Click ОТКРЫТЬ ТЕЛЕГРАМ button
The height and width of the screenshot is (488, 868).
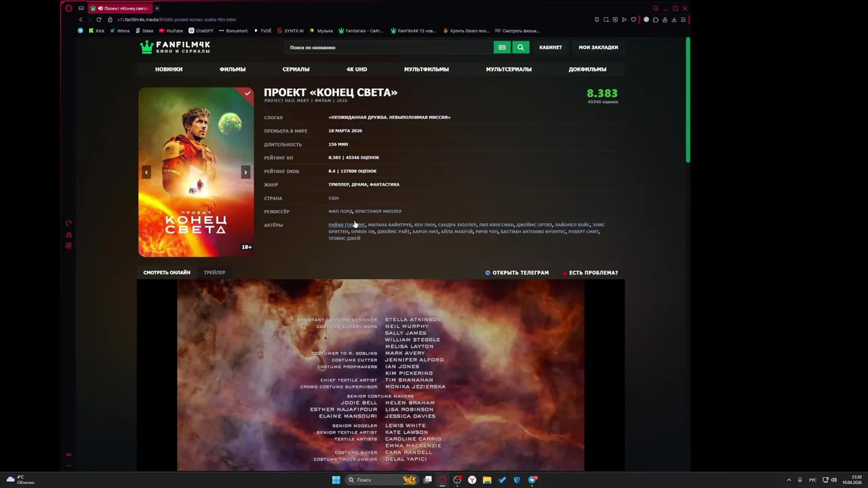(517, 272)
